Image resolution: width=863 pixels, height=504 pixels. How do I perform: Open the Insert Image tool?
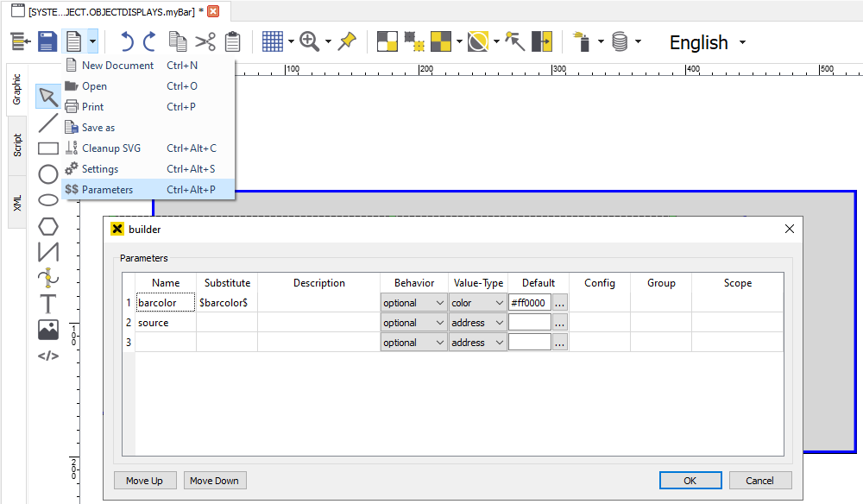click(x=47, y=329)
